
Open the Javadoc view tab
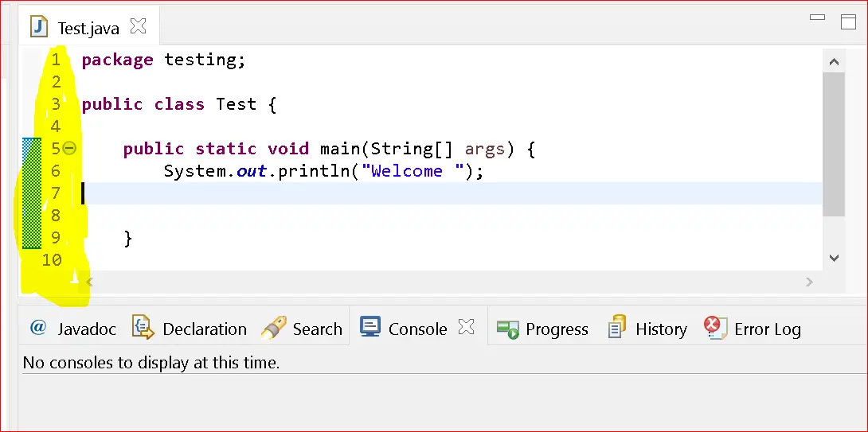pos(72,329)
